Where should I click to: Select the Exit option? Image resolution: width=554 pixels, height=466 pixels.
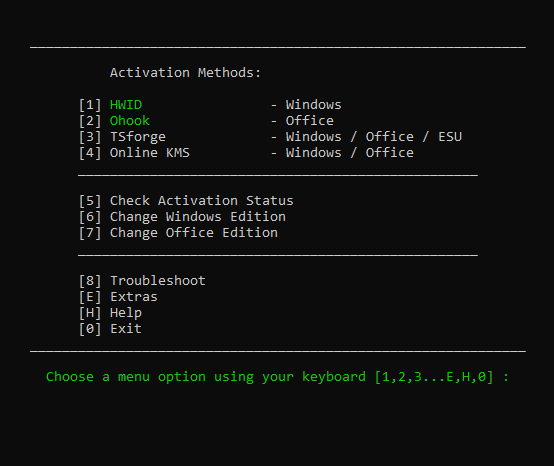pyautogui.click(x=126, y=329)
